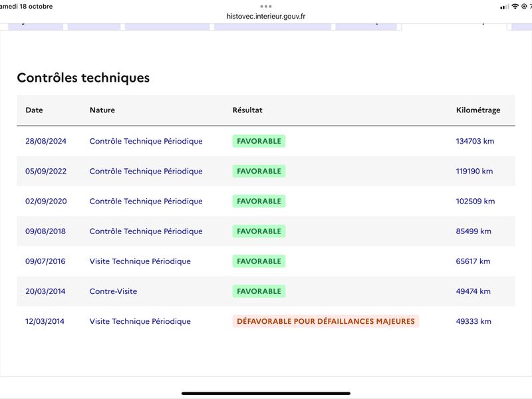Viewport: 532px width, 399px height.
Task: Click the Nature column header
Action: [102, 110]
